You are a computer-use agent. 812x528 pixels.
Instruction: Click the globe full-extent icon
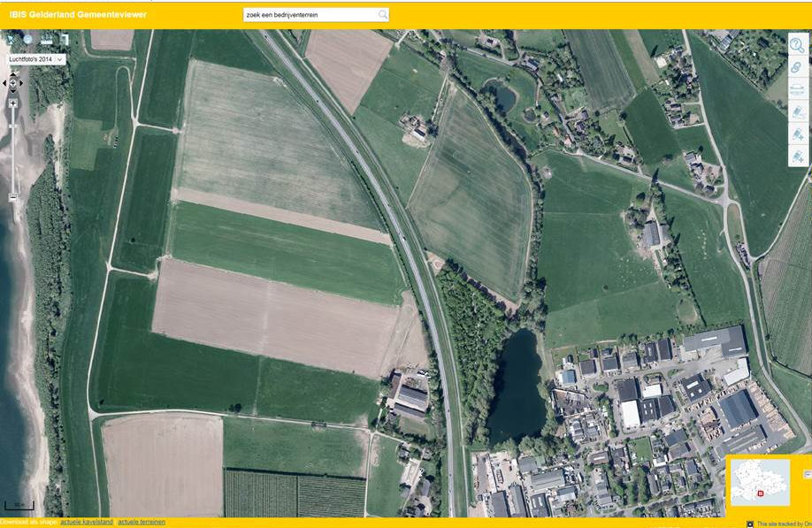tap(28, 39)
